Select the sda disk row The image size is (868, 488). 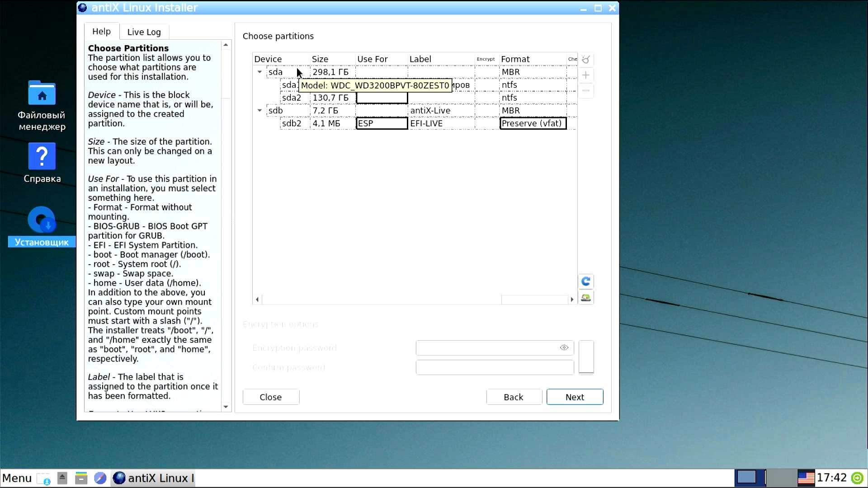click(415, 72)
